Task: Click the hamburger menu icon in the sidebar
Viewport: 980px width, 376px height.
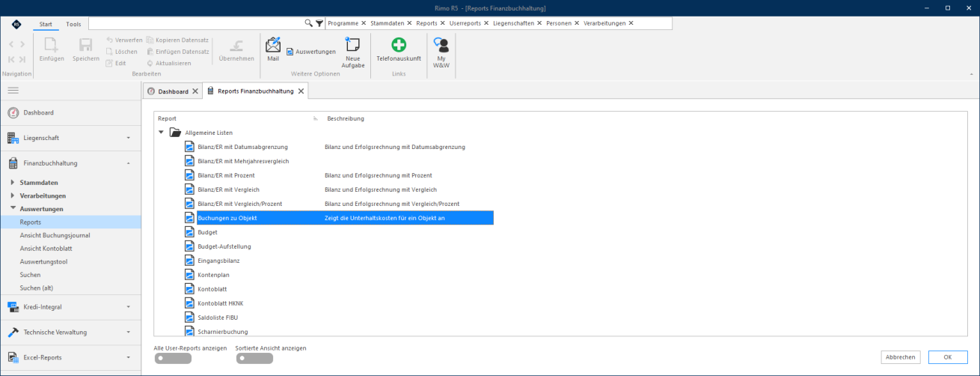Action: pos(13,90)
